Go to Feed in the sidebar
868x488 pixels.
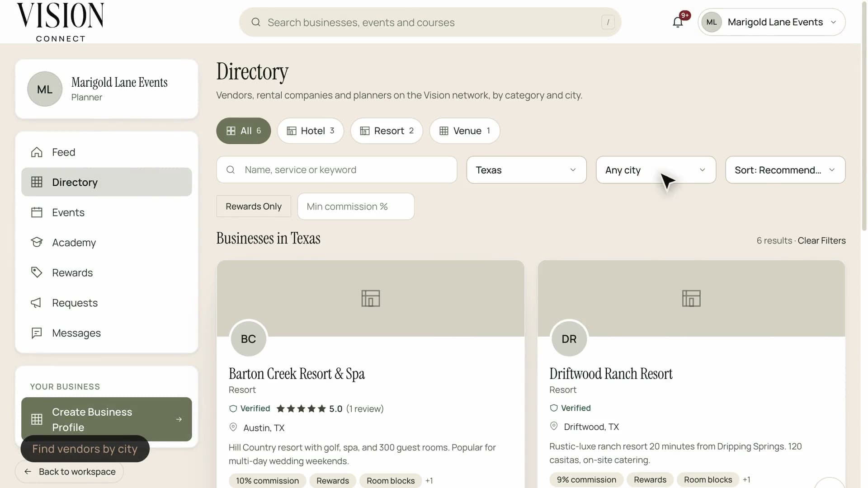[107, 152]
